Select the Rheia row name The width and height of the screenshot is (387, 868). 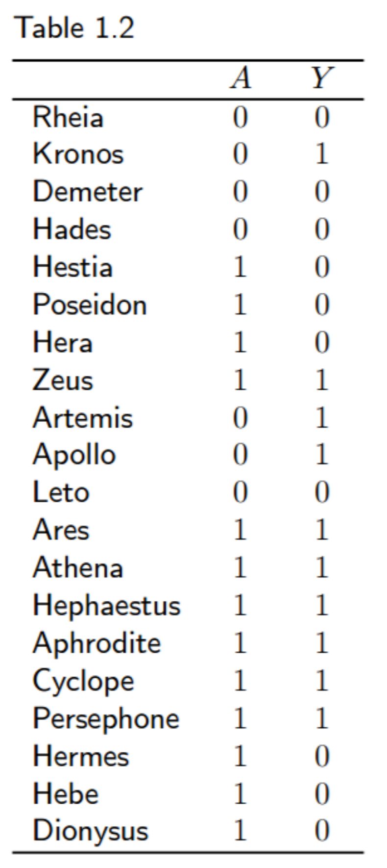68,118
